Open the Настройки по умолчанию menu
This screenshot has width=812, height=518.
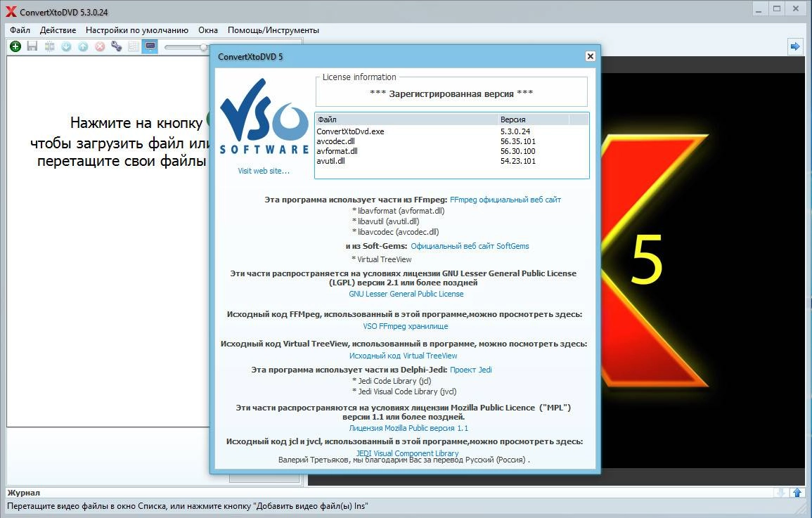[136, 30]
